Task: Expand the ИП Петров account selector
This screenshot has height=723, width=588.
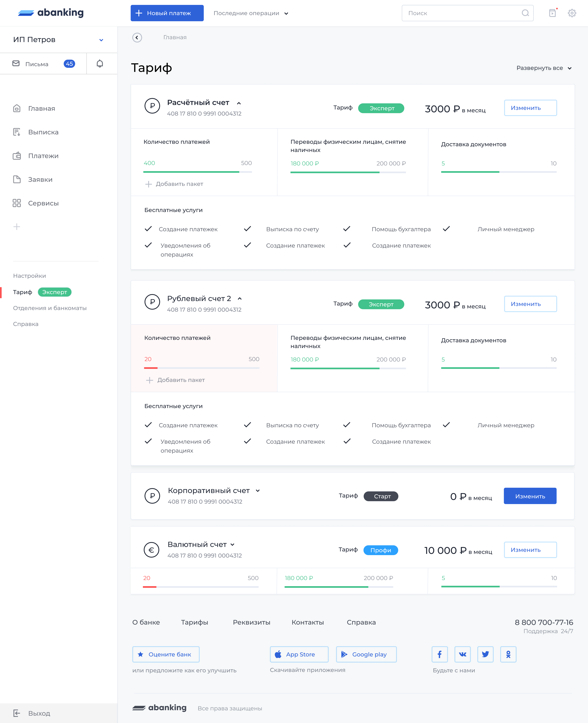Action: [101, 40]
